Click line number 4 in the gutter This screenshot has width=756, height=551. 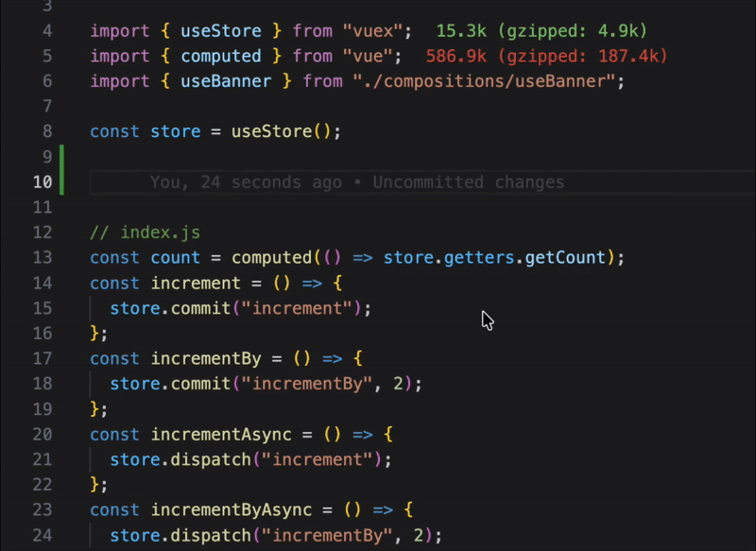click(x=47, y=31)
